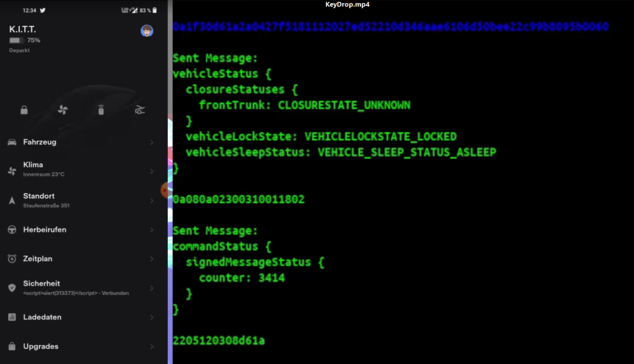Tap the shield icon beside Sicherheit

[12, 288]
